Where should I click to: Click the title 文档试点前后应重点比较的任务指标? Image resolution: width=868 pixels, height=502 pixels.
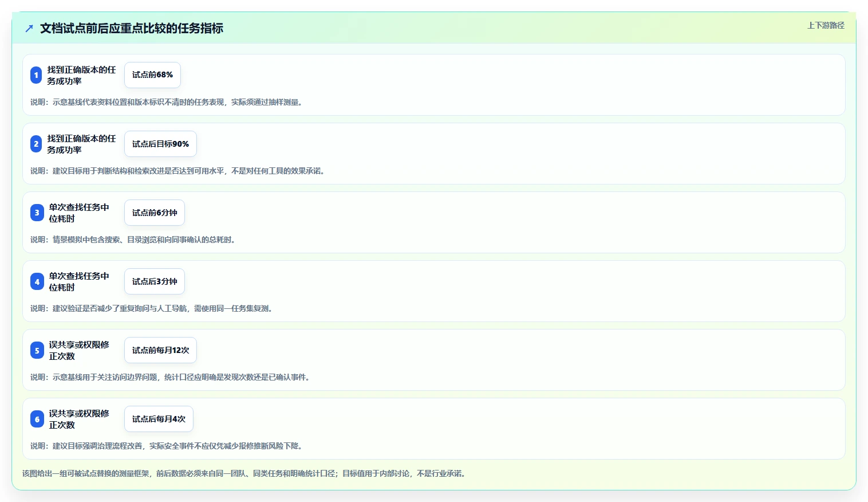click(132, 28)
